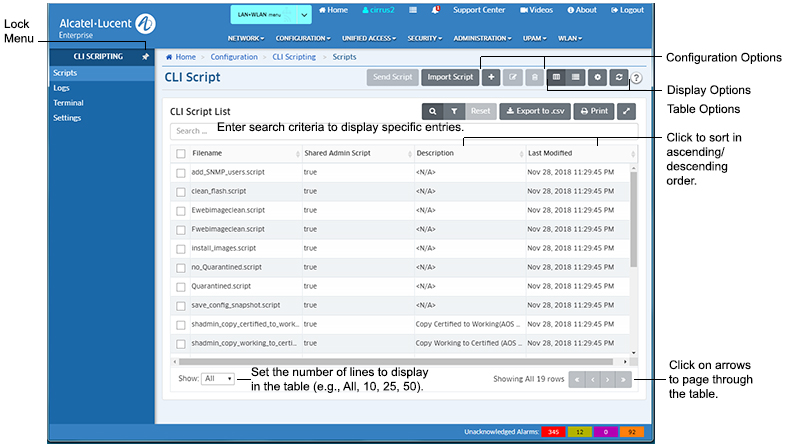The width and height of the screenshot is (785, 447).
Task: Click the Import Script button
Action: pos(449,77)
